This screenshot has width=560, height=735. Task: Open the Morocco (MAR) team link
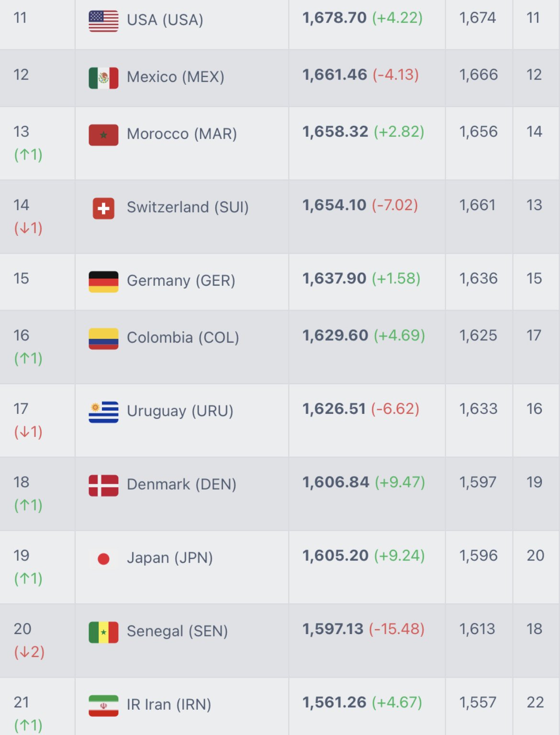pyautogui.click(x=181, y=134)
